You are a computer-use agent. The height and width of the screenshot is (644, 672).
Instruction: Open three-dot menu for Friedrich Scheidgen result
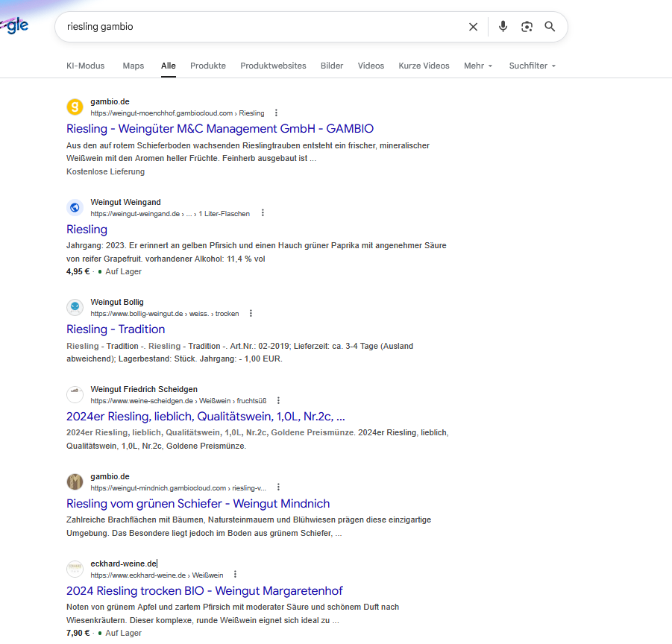[x=278, y=400]
